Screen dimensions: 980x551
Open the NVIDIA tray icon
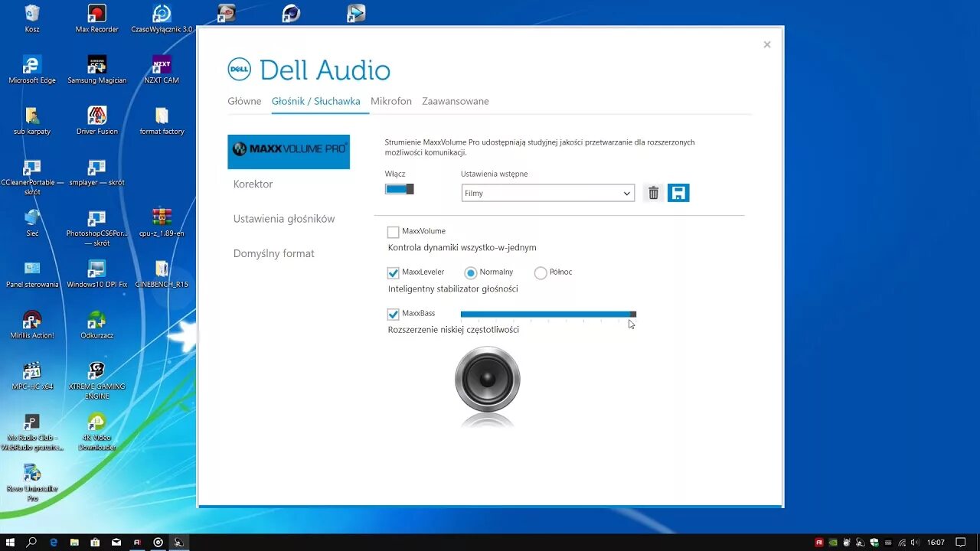point(833,543)
